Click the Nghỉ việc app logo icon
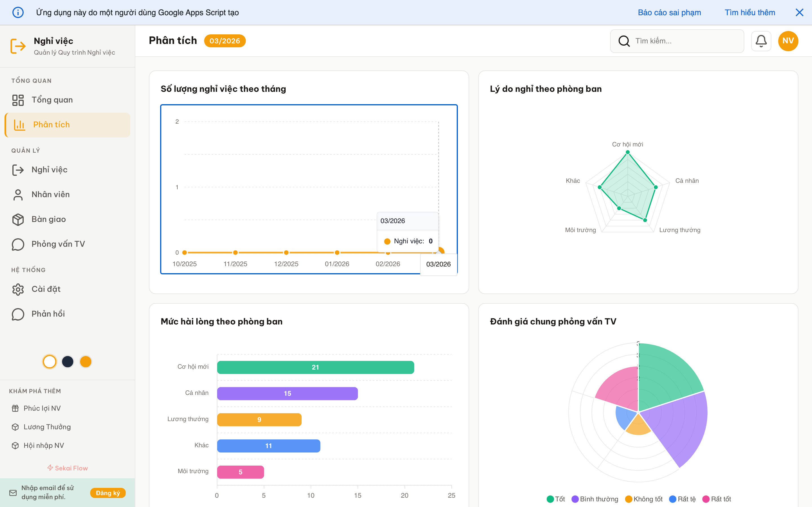Viewport: 812px width, 507px height. [x=18, y=46]
